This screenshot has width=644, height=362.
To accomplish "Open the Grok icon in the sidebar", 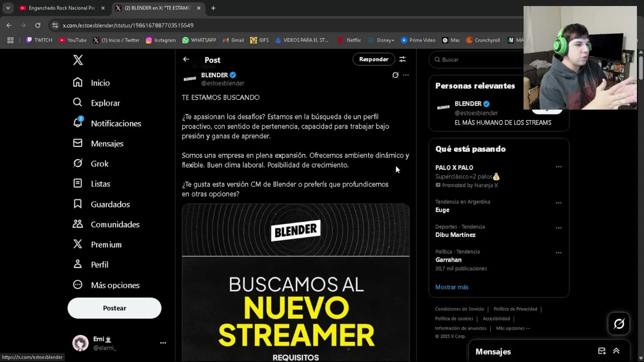I will point(77,163).
